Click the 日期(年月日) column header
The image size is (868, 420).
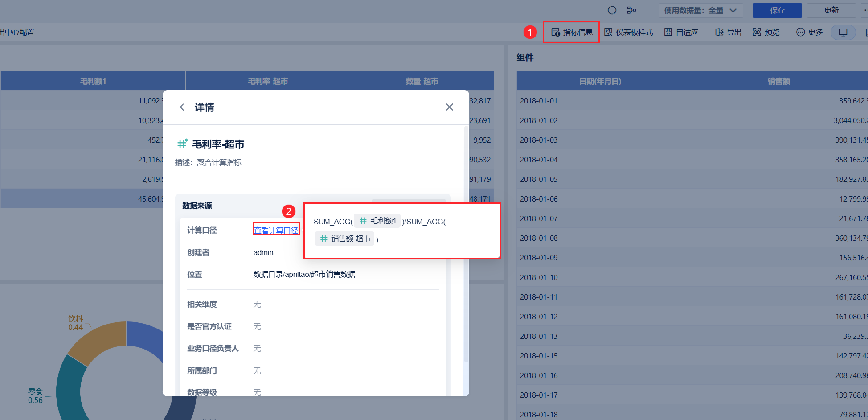point(600,81)
